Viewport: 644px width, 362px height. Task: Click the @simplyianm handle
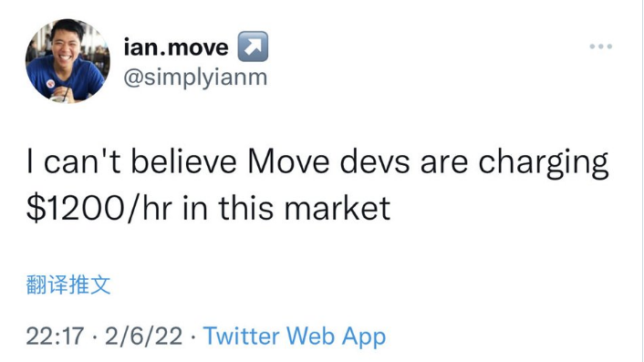[195, 78]
